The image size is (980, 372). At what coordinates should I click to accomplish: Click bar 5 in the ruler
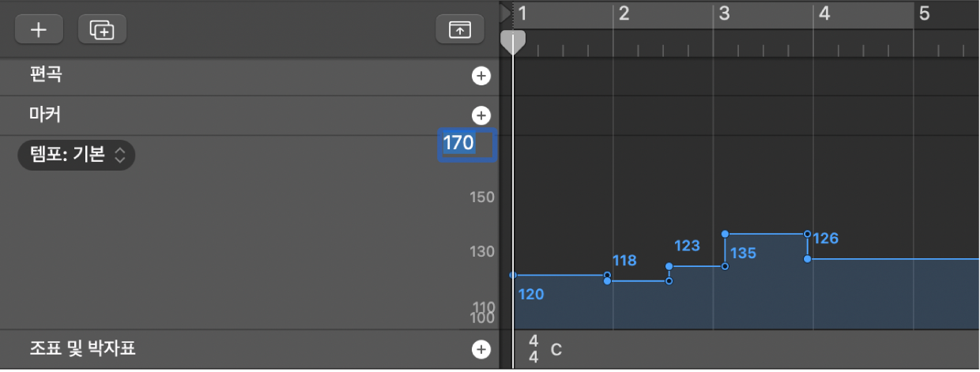click(925, 13)
